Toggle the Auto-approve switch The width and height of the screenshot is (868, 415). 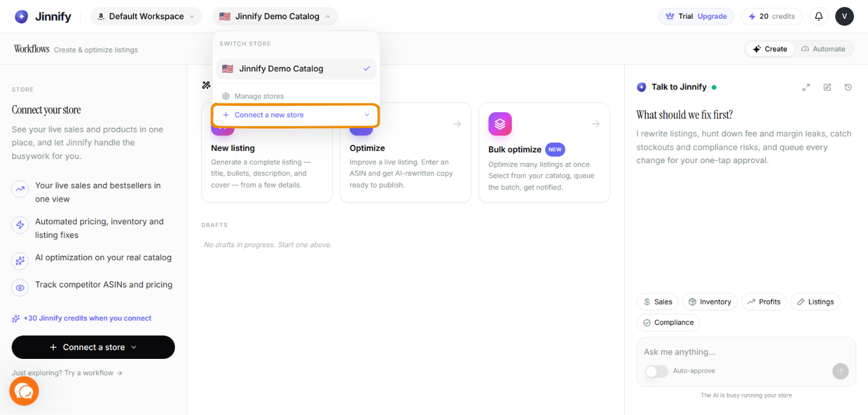[x=656, y=371]
